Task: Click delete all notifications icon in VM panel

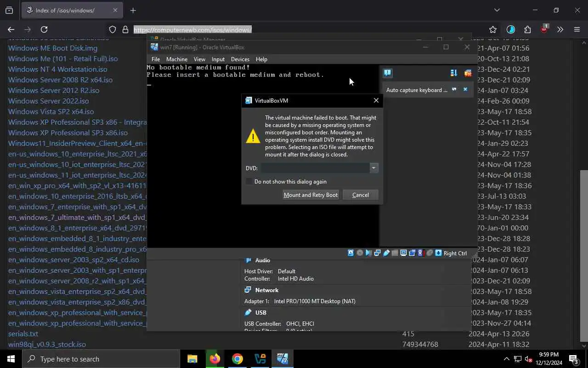Action: (468, 73)
